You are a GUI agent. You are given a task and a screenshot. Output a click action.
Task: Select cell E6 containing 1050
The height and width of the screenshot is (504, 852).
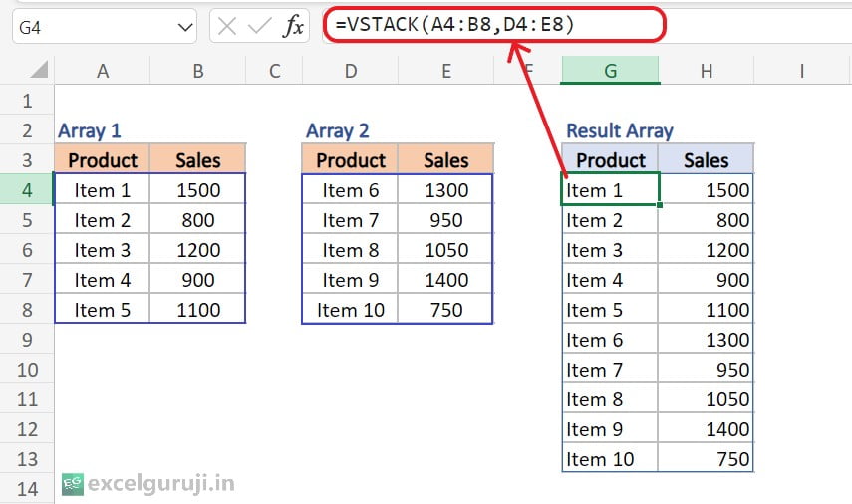pyautogui.click(x=446, y=250)
